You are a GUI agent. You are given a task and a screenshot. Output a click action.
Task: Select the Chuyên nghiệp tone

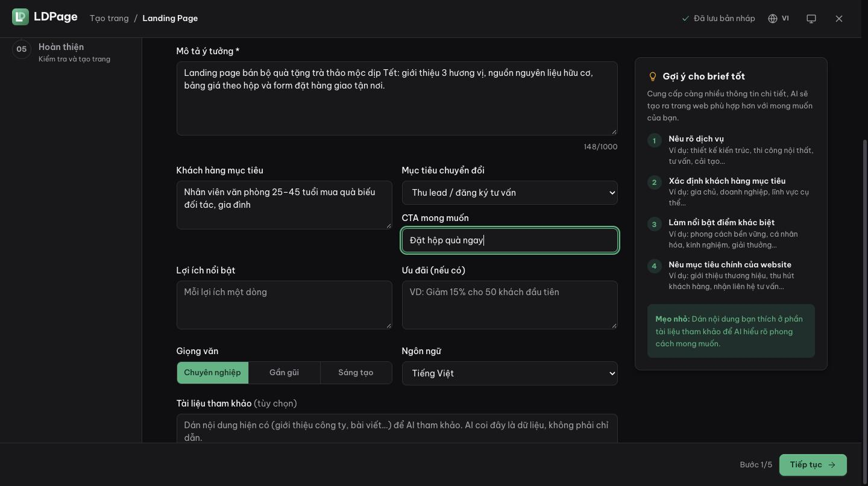pos(212,373)
